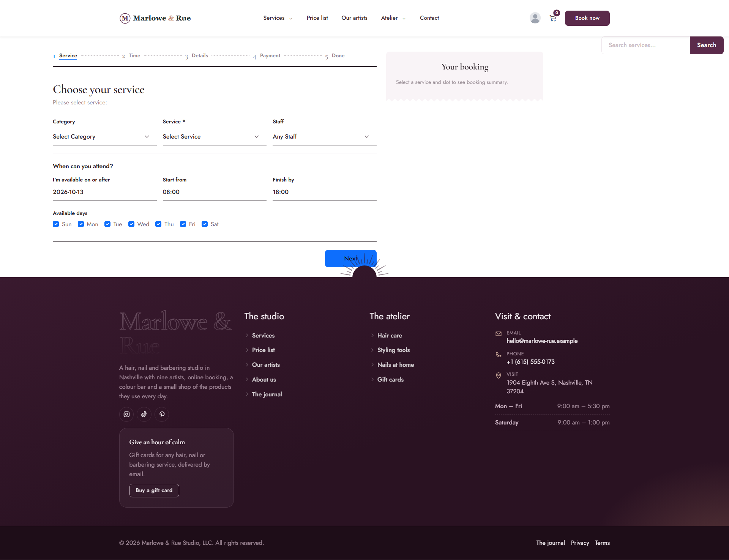Open the Terms footer link
The width and height of the screenshot is (729, 560).
[602, 543]
